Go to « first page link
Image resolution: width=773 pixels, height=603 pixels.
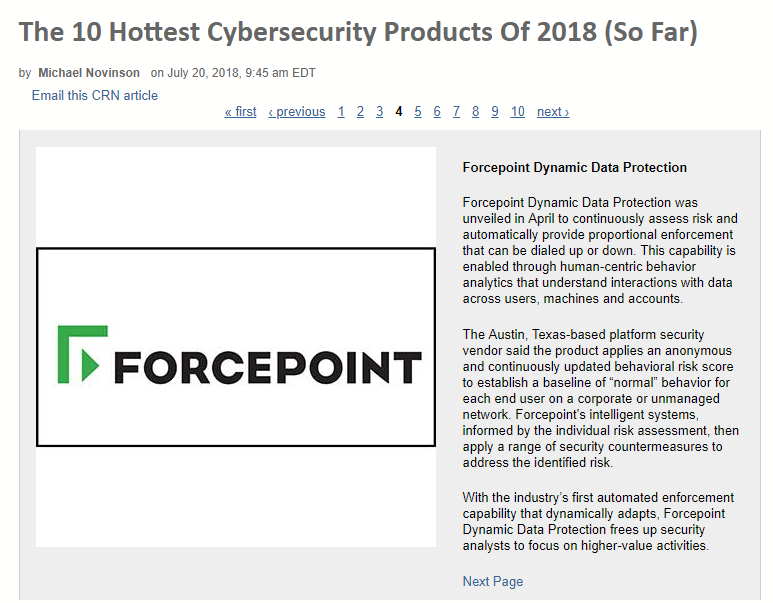coord(241,112)
